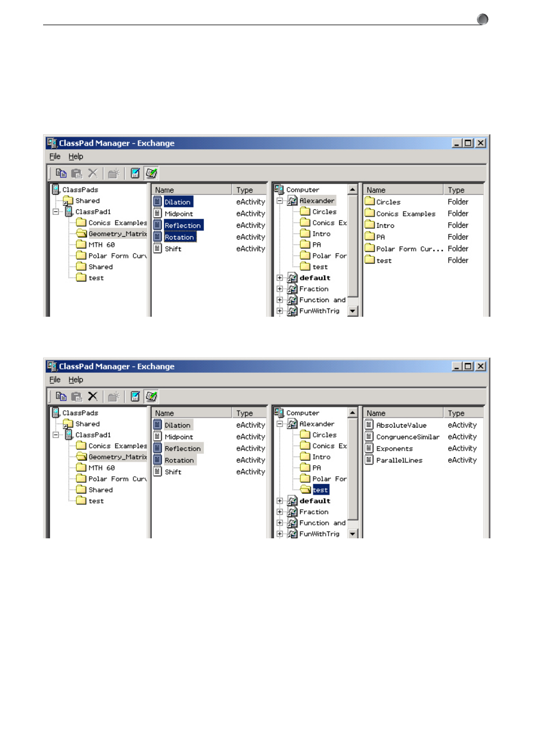
Task: Click the ClassPad screen icon in the upper window toolbar
Action: point(135,173)
